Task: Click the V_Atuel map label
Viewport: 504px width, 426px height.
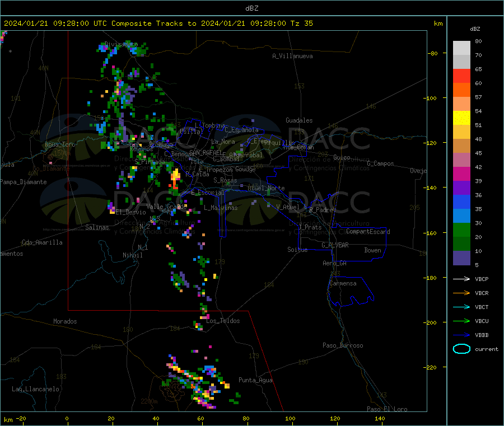Action: [x=288, y=207]
